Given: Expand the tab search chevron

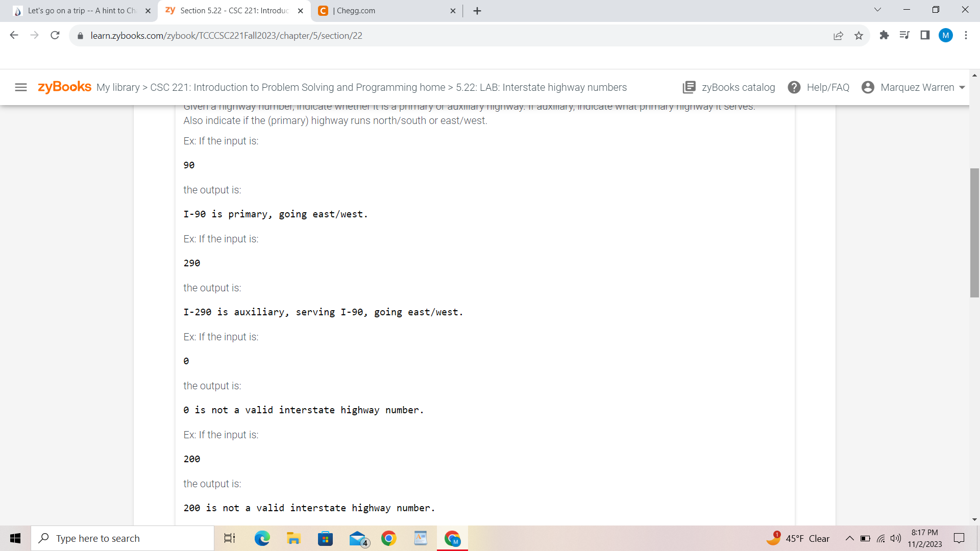Looking at the screenshot, I should 877,10.
